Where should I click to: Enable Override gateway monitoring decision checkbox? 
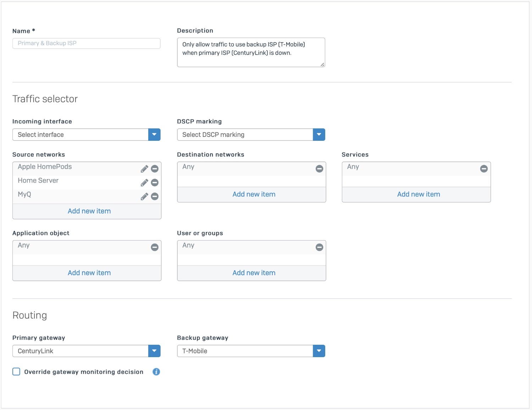16,371
